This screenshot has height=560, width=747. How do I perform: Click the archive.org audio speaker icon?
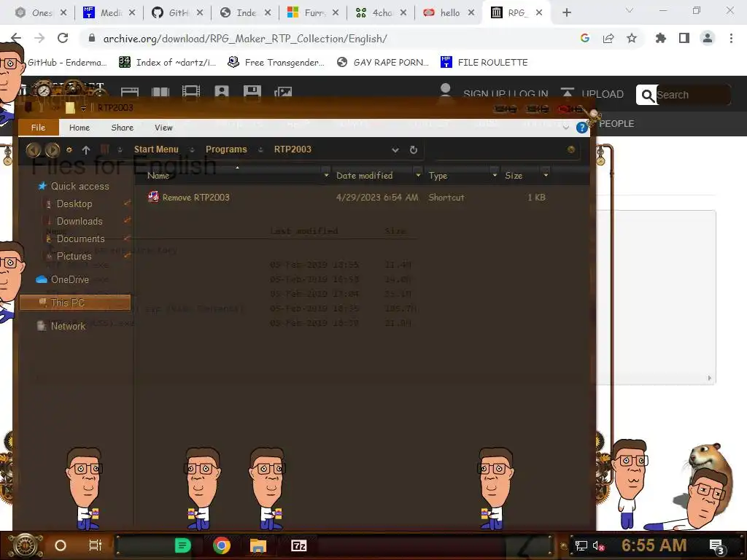tap(222, 91)
